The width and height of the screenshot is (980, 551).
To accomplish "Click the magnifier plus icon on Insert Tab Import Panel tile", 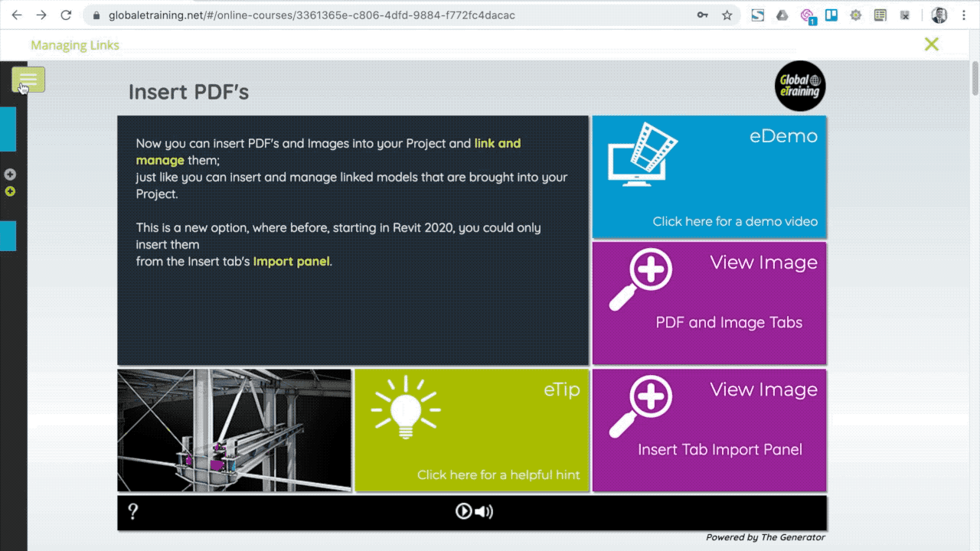I will coord(641,406).
